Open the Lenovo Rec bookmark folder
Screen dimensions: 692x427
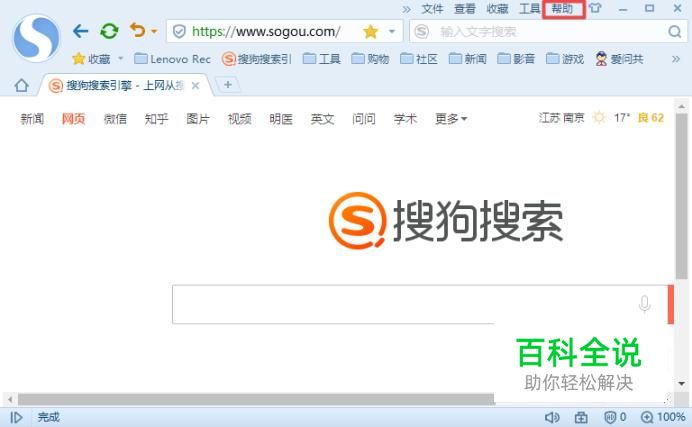[x=172, y=59]
